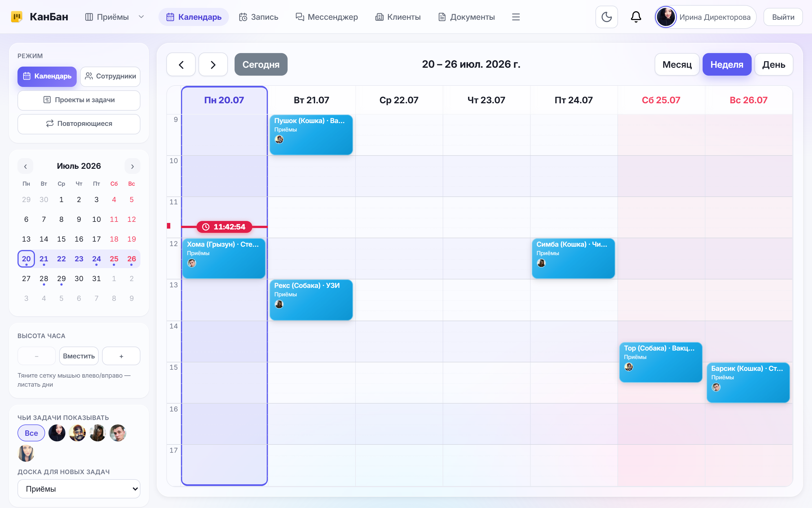Open the Приёмы board menu
The width and height of the screenshot is (812, 508).
[107, 17]
